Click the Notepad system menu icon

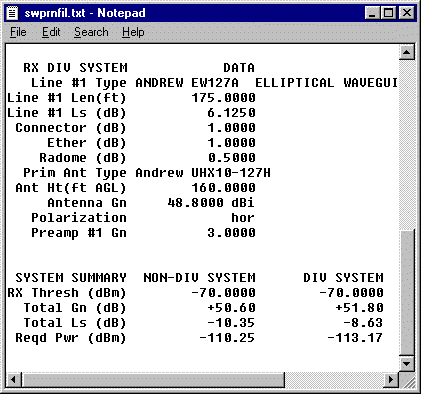13,13
